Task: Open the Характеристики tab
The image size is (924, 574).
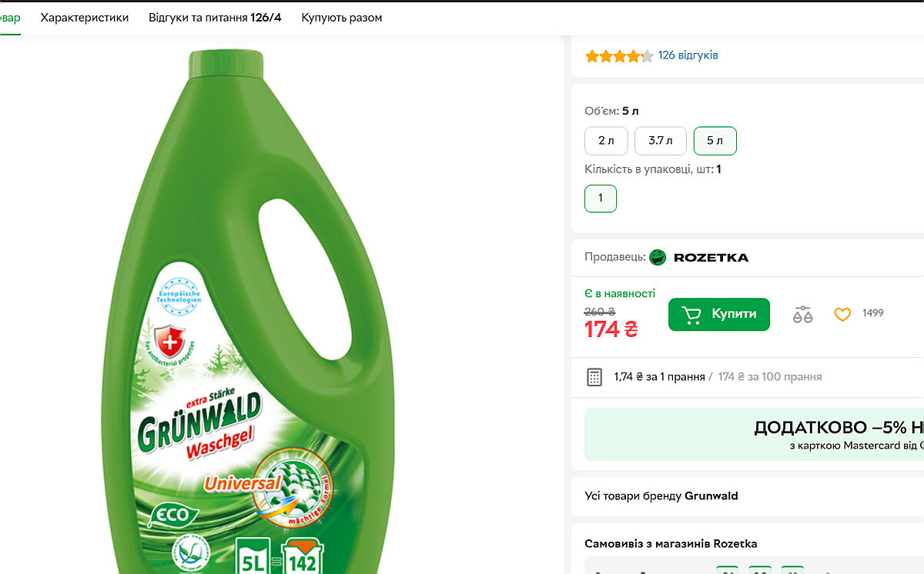Action: click(x=85, y=18)
